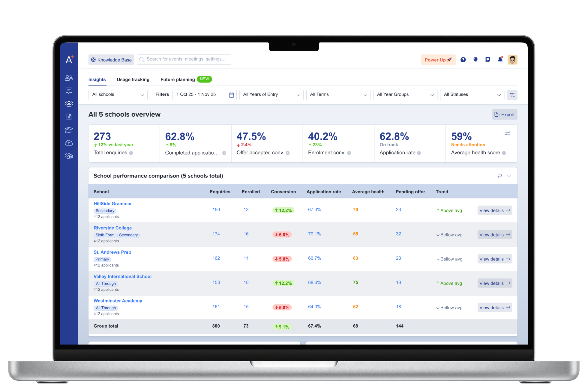Toggle the advanced filters icon button

[x=512, y=95]
